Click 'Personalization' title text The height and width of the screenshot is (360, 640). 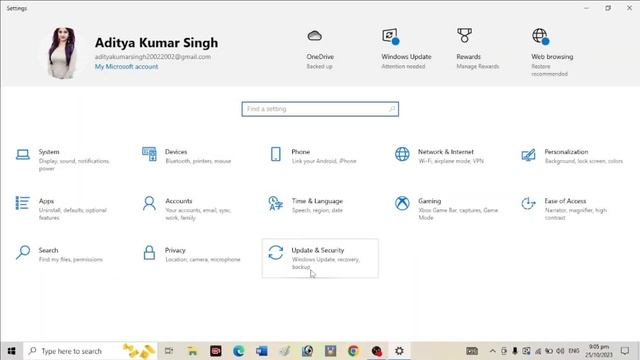(x=566, y=152)
